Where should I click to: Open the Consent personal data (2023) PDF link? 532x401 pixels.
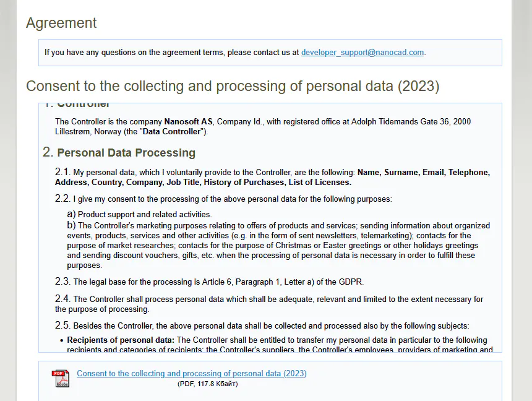[191, 373]
